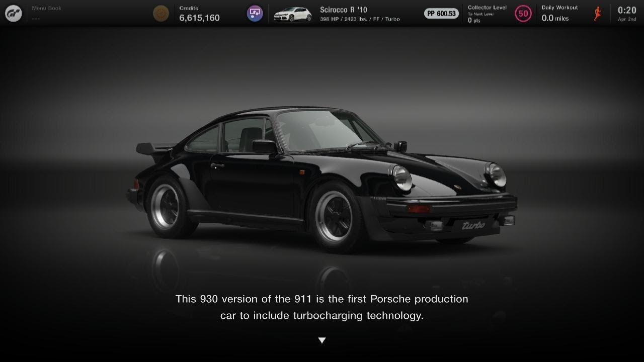The height and width of the screenshot is (362, 644).
Task: Click the orange running man icon
Action: (597, 14)
